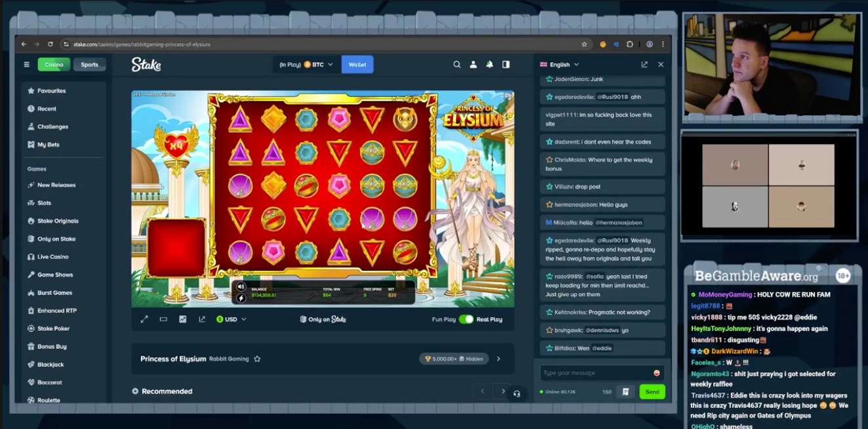The image size is (868, 429).
Task: Click the lightning bolt turbo spin icon
Action: pyautogui.click(x=241, y=298)
